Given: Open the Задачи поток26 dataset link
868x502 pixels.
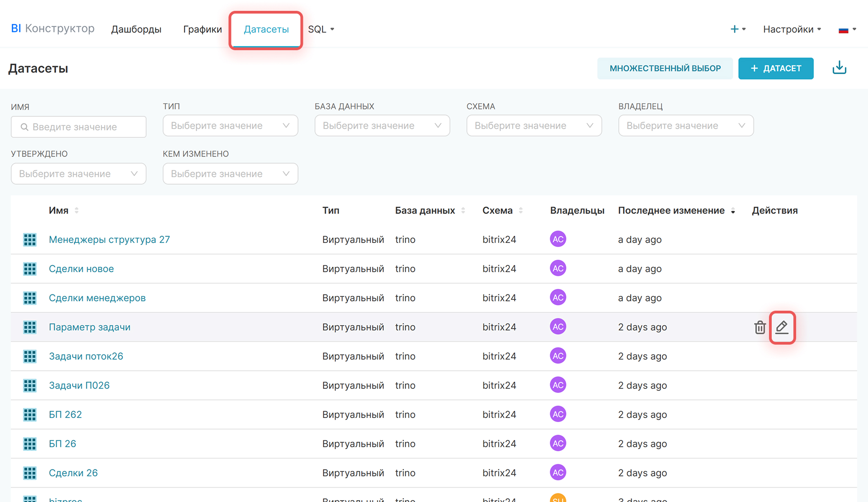Looking at the screenshot, I should click(86, 356).
